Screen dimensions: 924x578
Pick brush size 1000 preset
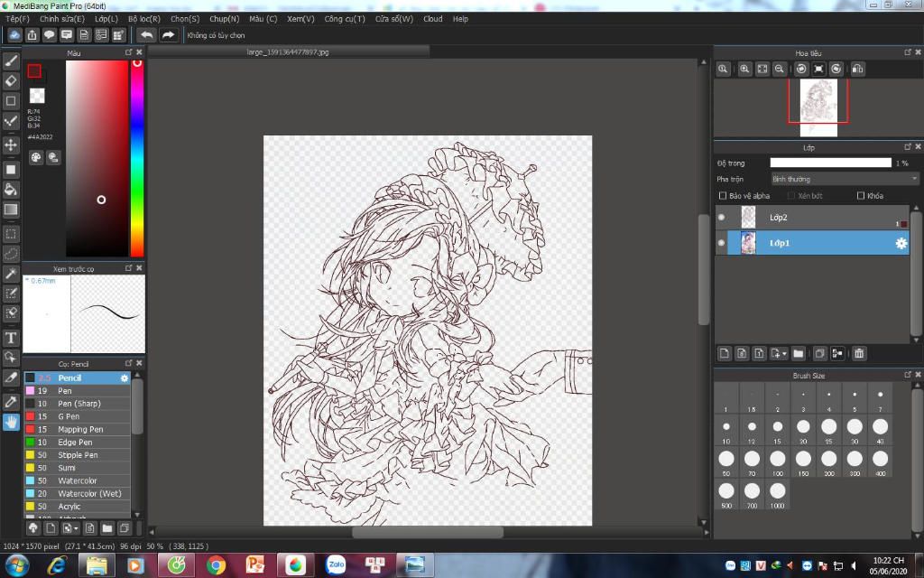[777, 495]
